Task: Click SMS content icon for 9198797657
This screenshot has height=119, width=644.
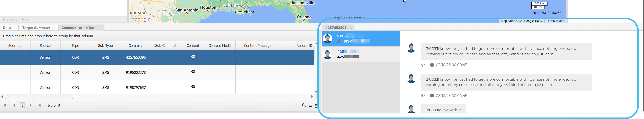Action: pos(193,87)
